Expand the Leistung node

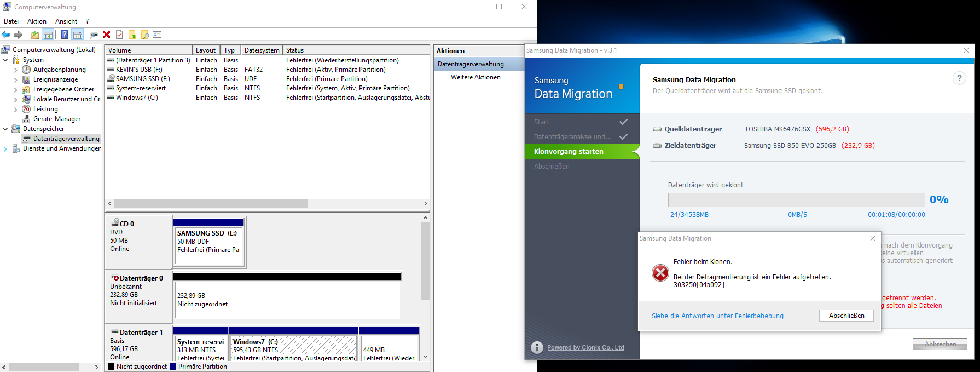pos(15,109)
